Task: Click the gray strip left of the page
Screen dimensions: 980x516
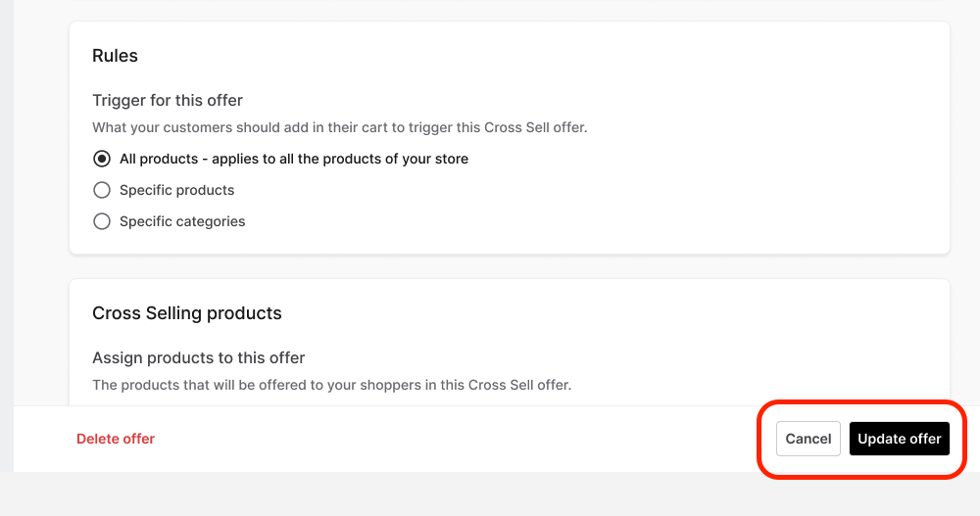Action: click(6, 237)
